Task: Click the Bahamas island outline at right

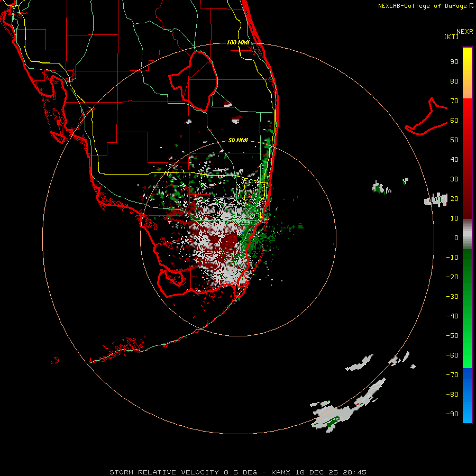Action: coord(426,116)
